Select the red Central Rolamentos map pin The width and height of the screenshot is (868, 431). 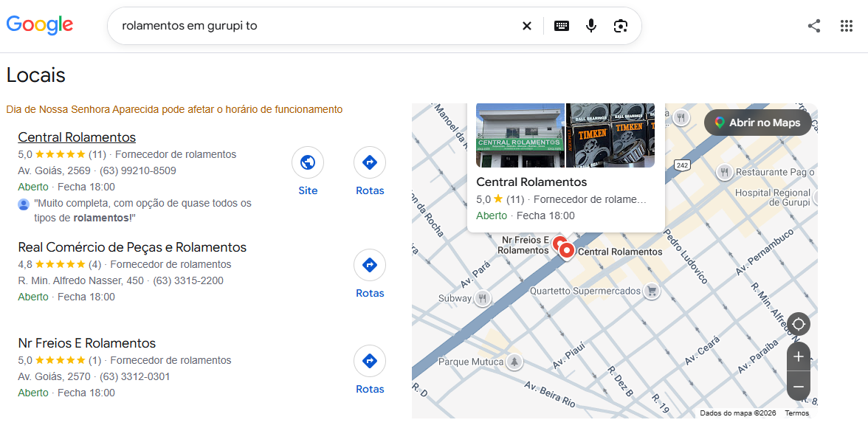[566, 251]
